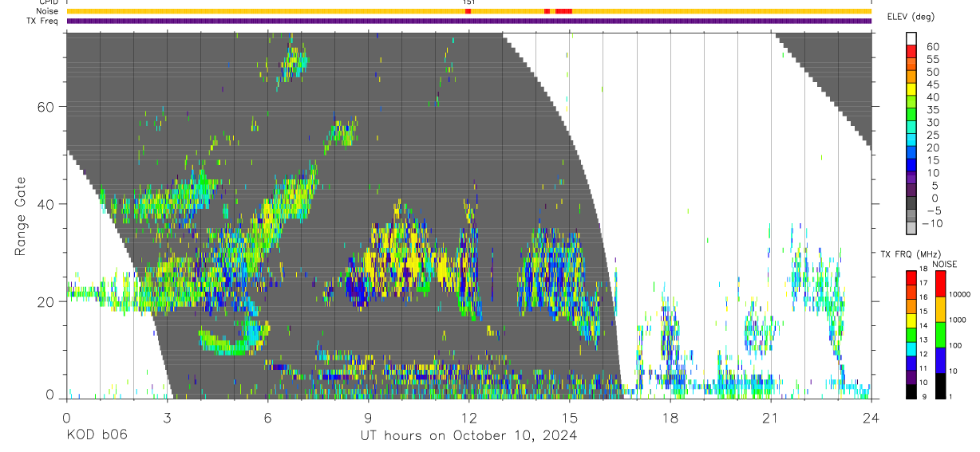Image resolution: width=980 pixels, height=452 pixels.
Task: Click the "Range Gate" y-axis title
Action: point(22,217)
